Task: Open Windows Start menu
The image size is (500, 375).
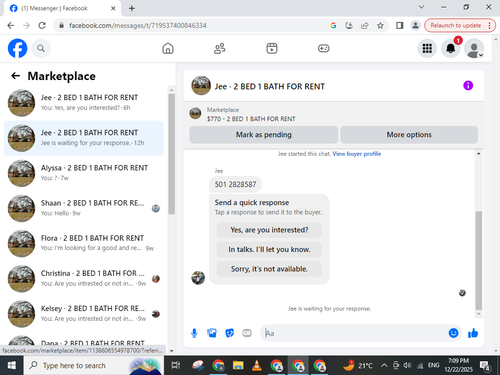Action: point(11,365)
